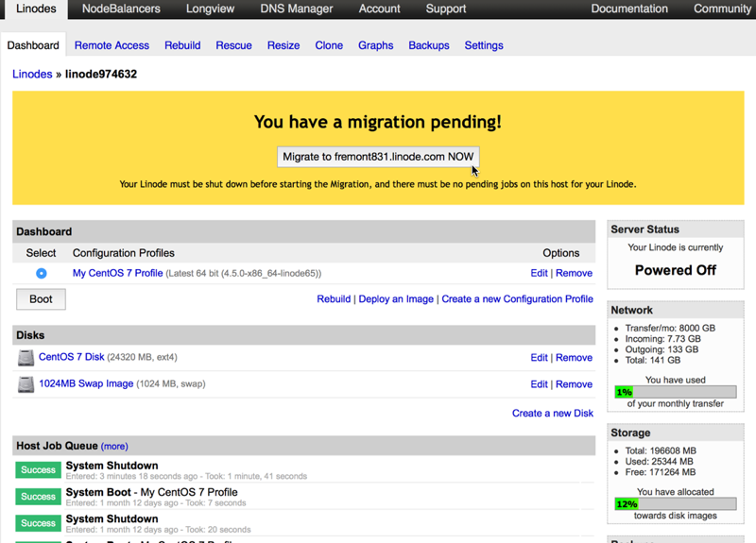Open the My CentOS 7 Profile link
This screenshot has height=543, width=756.
(117, 273)
